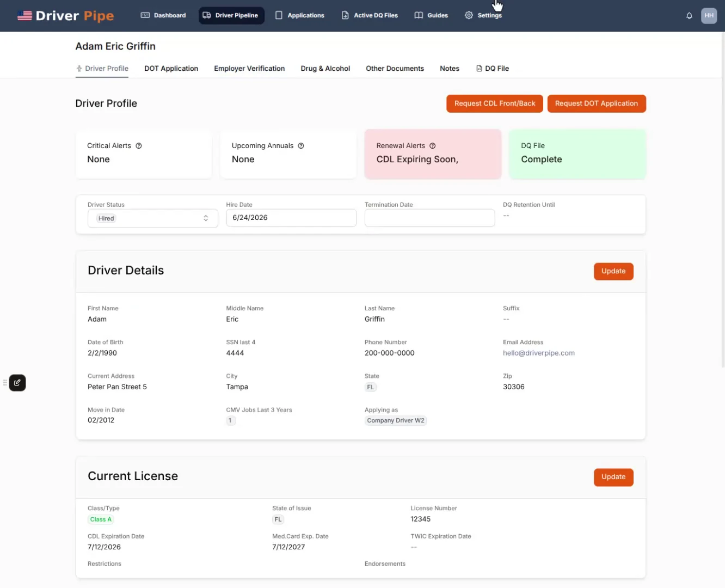Click the address Peter Pan Street 5
The width and height of the screenshot is (725, 588).
[x=117, y=387]
